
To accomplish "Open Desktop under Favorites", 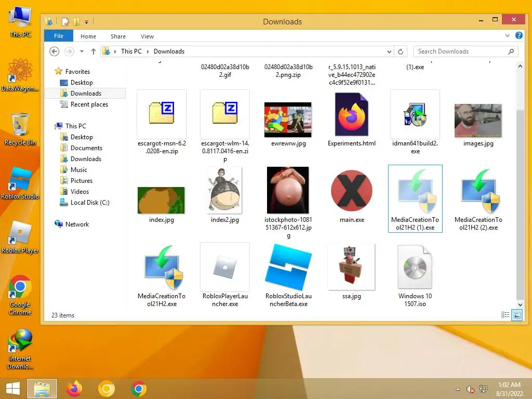I will click(82, 83).
